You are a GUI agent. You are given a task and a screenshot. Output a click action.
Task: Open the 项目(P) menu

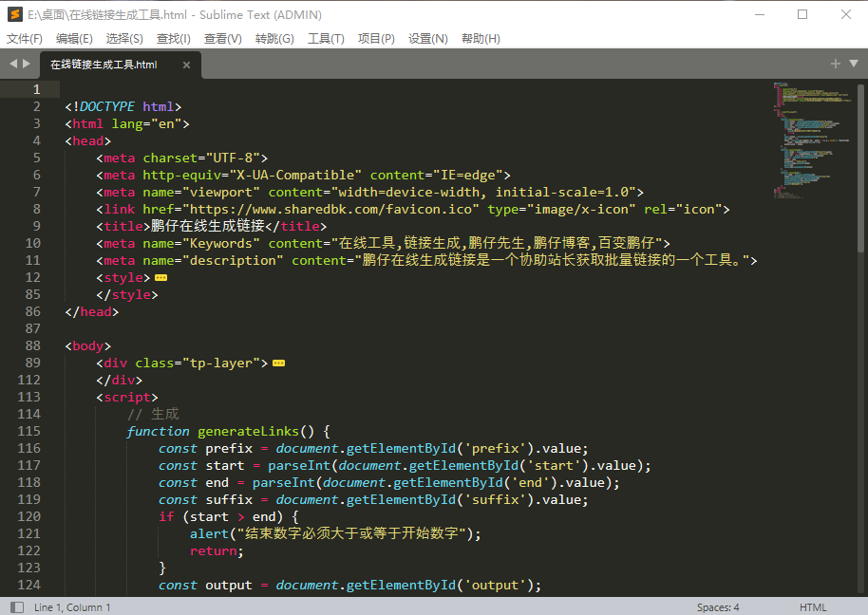tap(376, 39)
